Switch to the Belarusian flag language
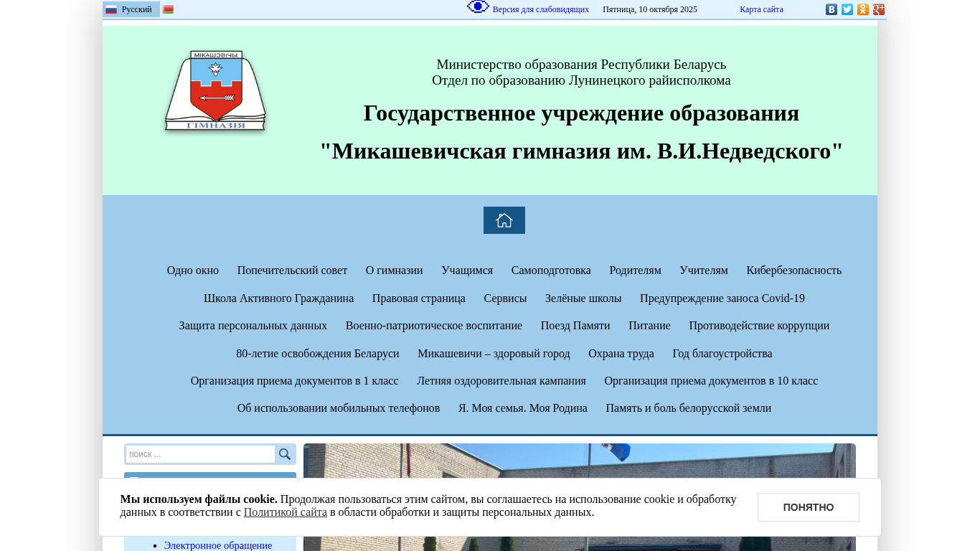This screenshot has width=980, height=551. tap(168, 9)
